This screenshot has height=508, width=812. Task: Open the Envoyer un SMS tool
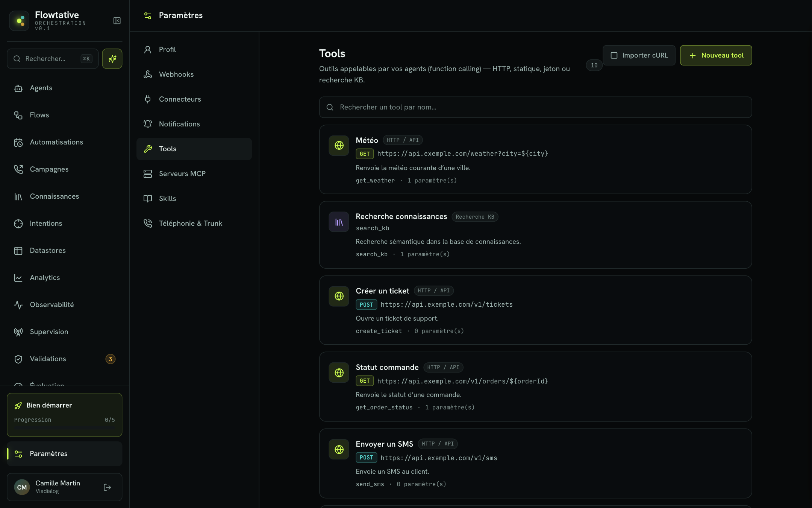pos(535,463)
